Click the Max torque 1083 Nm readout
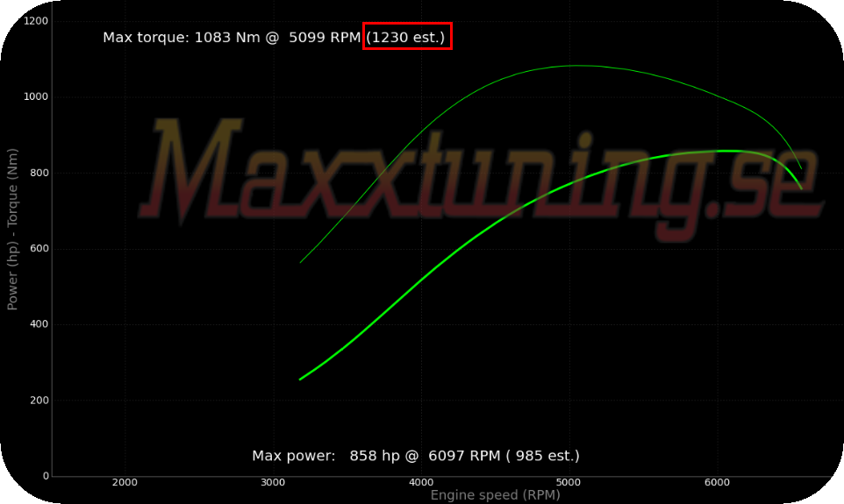Screen dimensions: 844x504 [x=274, y=37]
